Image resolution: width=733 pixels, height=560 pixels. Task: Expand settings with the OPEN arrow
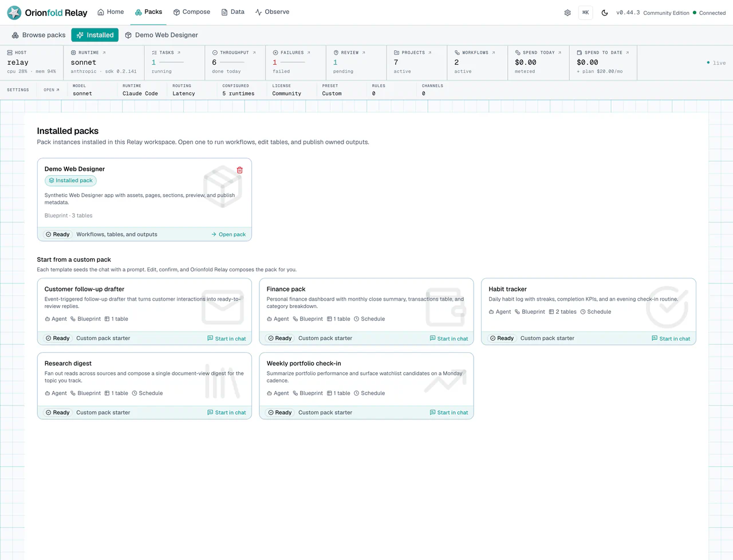(x=52, y=90)
